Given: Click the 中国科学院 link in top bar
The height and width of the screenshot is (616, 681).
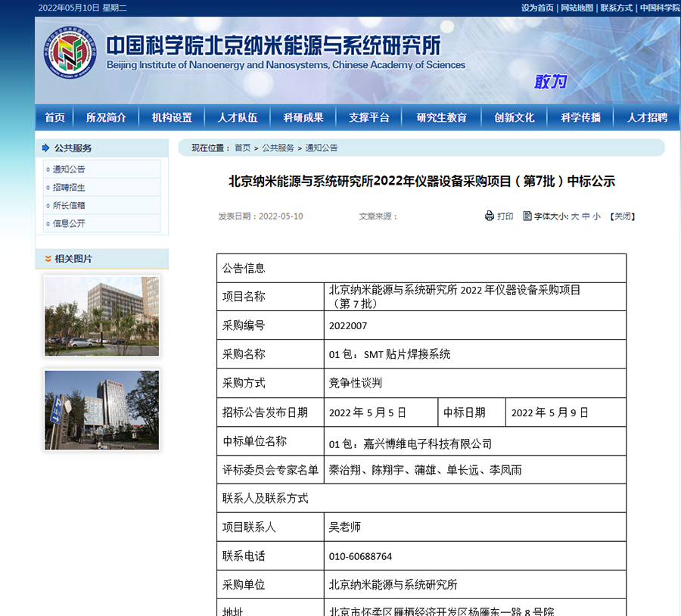Looking at the screenshot, I should [660, 8].
